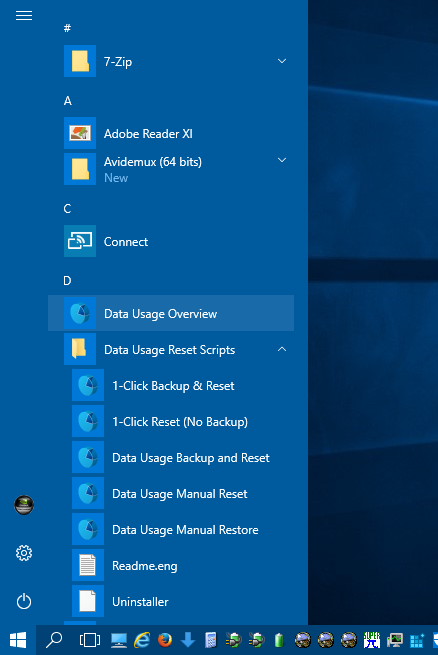Launch Internet Explorer from the taskbar

pos(142,640)
